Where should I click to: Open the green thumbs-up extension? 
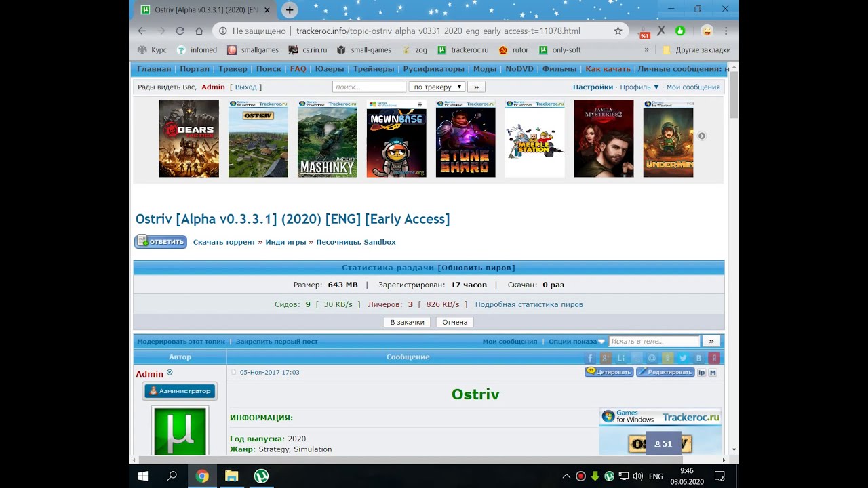[x=680, y=30]
